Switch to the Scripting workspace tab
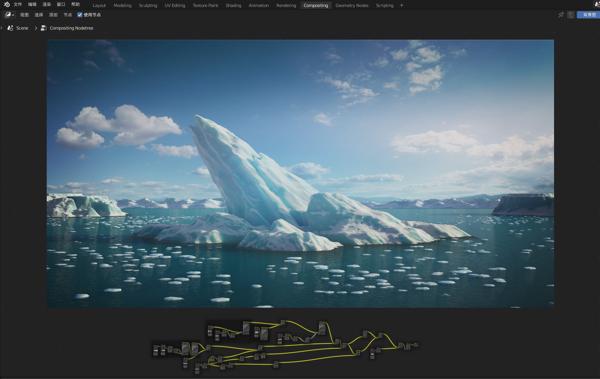 tap(385, 5)
